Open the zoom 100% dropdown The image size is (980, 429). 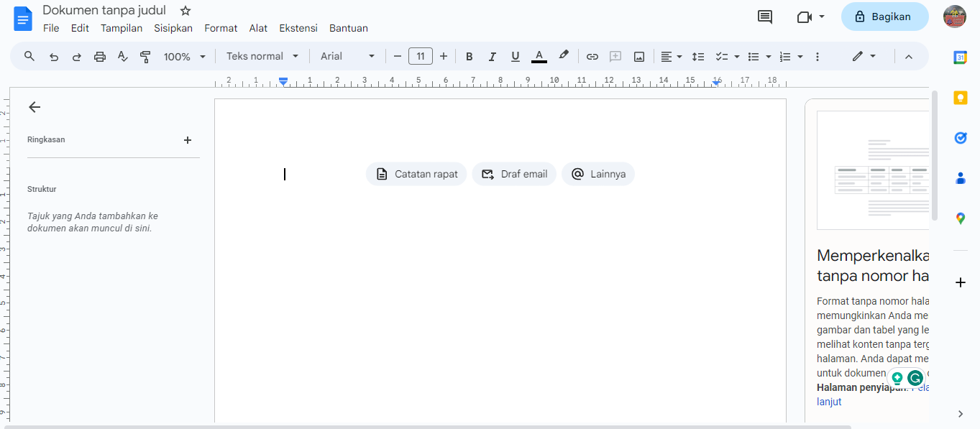184,57
